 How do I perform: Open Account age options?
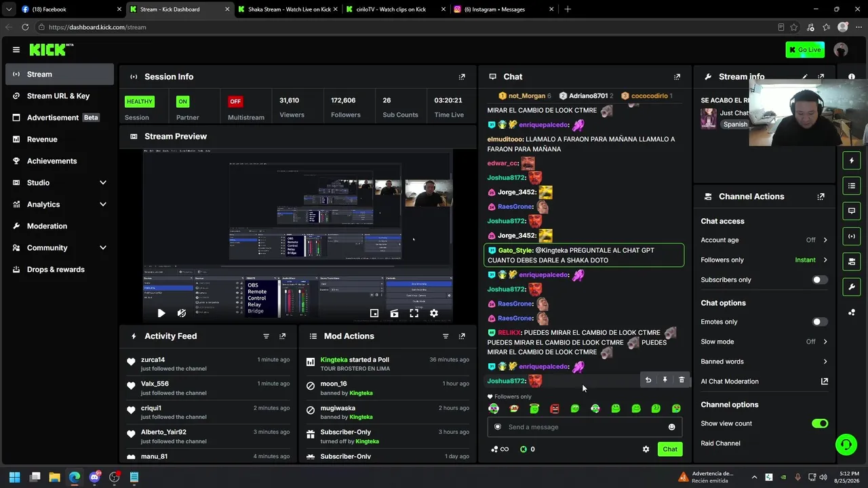[764, 240]
